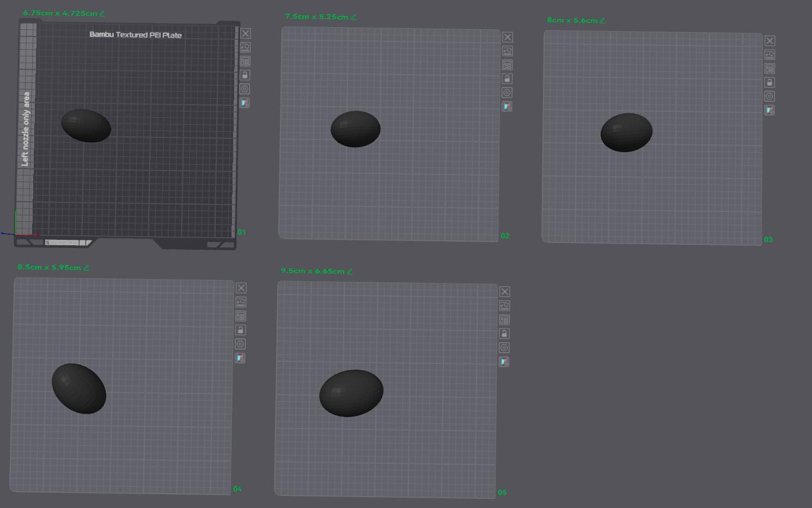Open plate settings for plate 05
Screen dimensions: 812x508
pos(504,348)
